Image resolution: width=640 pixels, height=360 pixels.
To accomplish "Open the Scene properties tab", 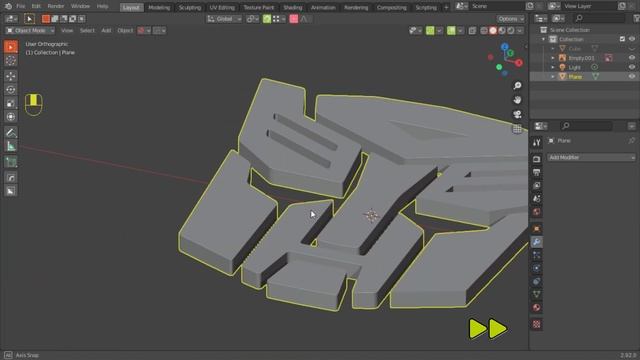I will [537, 199].
